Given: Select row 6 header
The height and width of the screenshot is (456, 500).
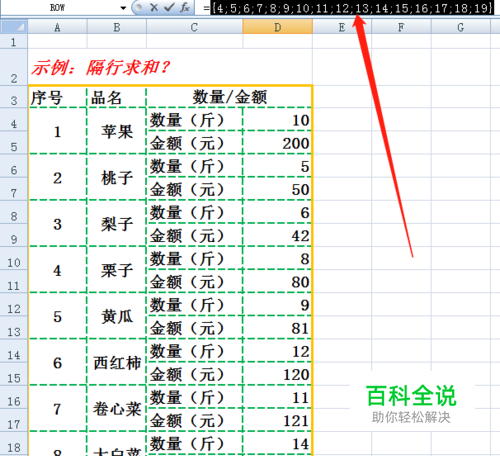Looking at the screenshot, I should (x=14, y=166).
